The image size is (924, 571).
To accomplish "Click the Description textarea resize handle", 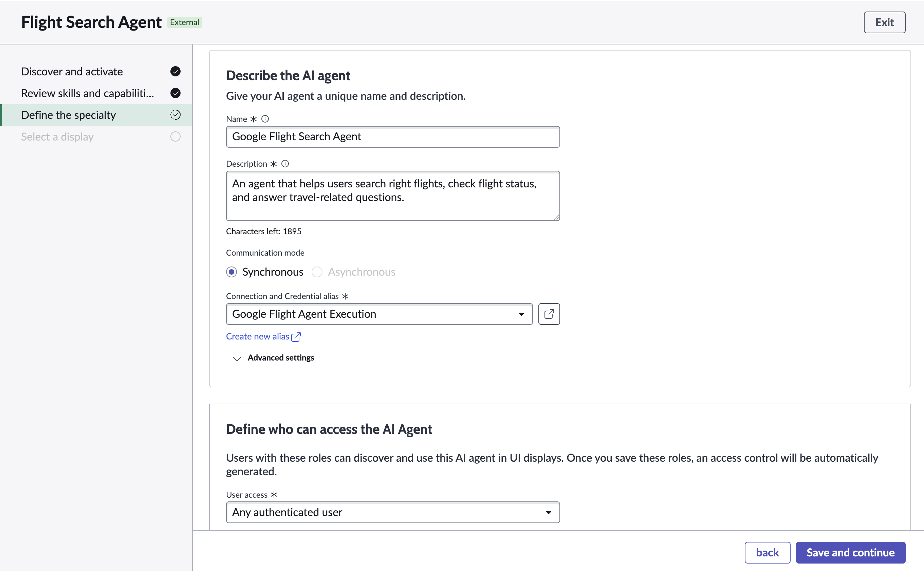I will pos(556,217).
